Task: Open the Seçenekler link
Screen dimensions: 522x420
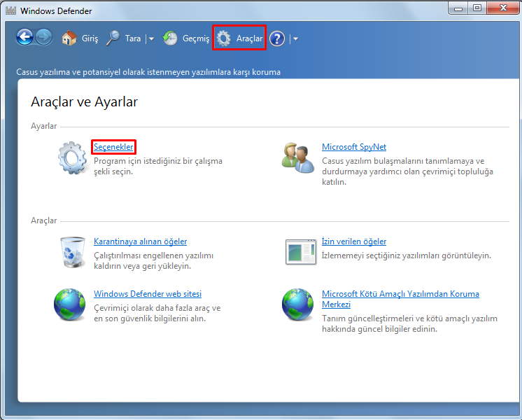Action: [113, 147]
